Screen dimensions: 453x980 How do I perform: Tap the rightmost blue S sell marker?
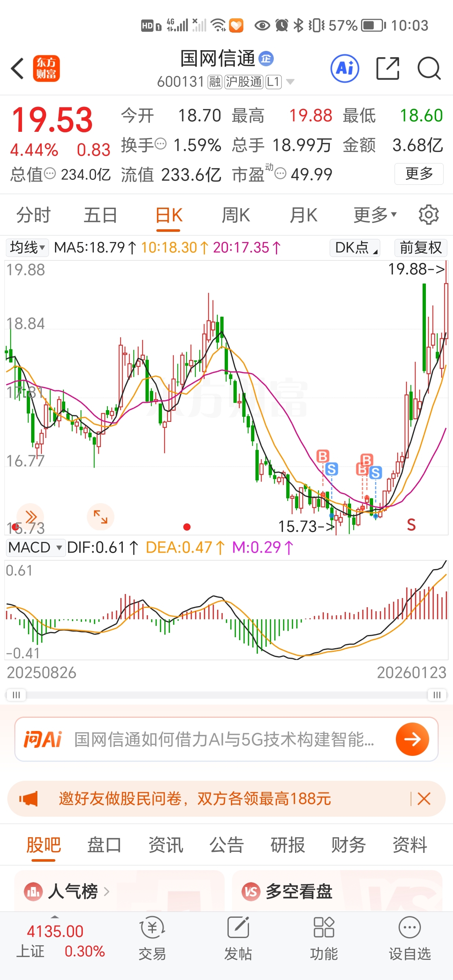[375, 473]
